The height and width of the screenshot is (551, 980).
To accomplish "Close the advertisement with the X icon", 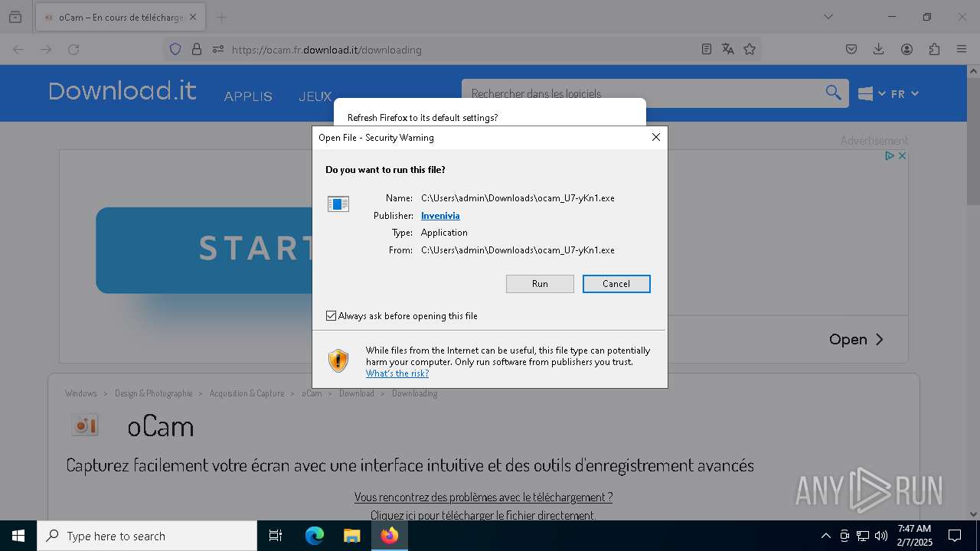I will point(902,155).
